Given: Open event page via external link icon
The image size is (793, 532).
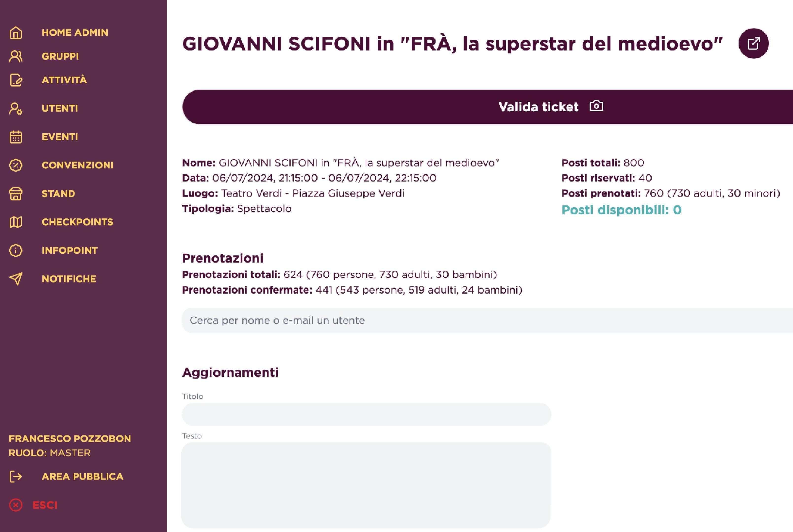Looking at the screenshot, I should coord(753,43).
